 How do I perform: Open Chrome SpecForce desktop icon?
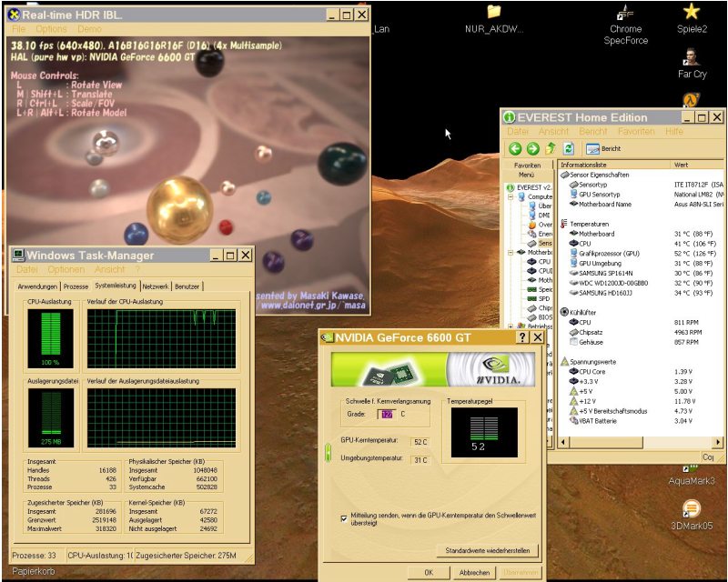tap(625, 25)
